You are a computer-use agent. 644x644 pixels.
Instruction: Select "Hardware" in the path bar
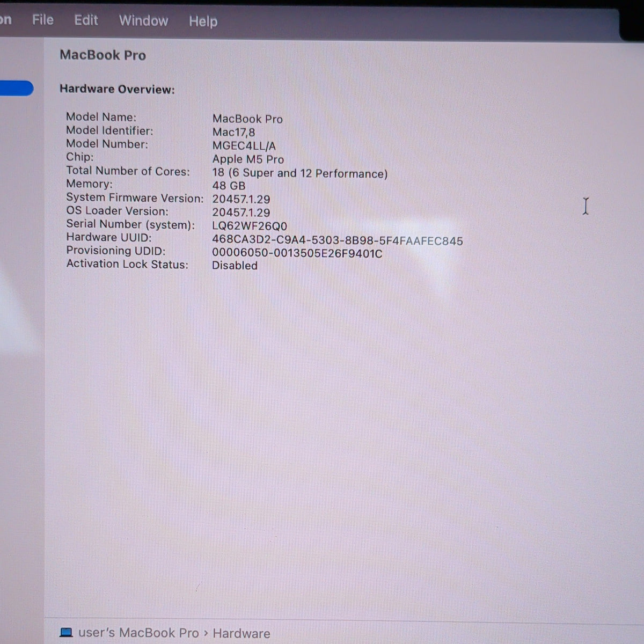tap(241, 633)
